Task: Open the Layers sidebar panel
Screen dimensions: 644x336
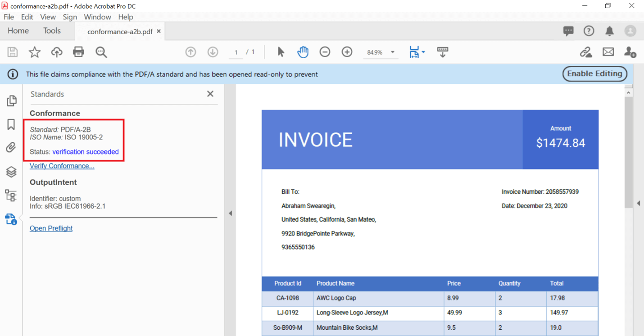Action: (11, 172)
